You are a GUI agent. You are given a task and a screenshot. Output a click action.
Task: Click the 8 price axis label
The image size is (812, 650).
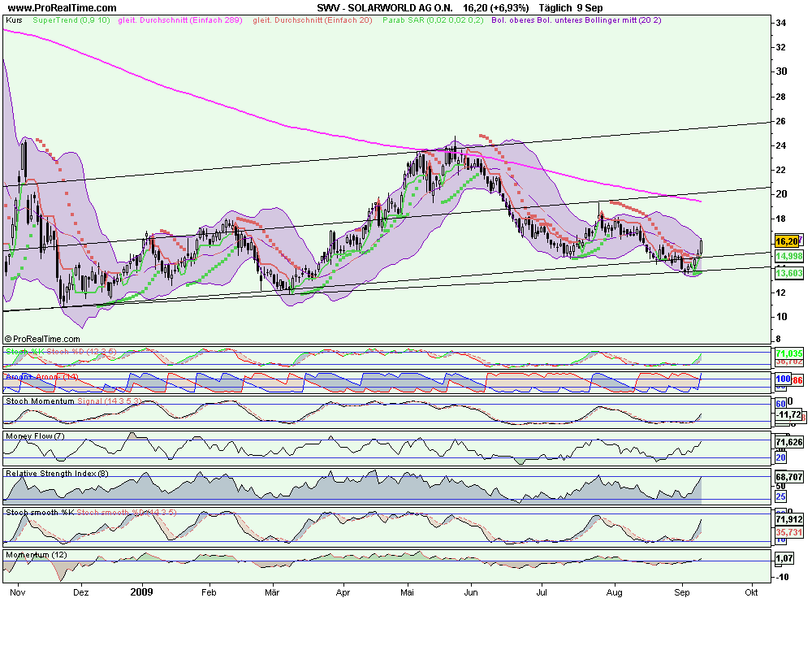pos(778,340)
